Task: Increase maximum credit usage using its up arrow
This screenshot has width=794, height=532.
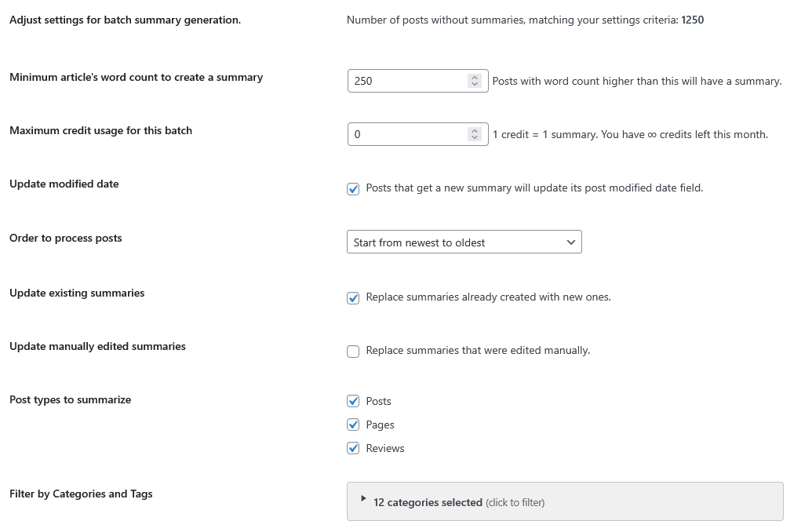Action: [x=474, y=129]
